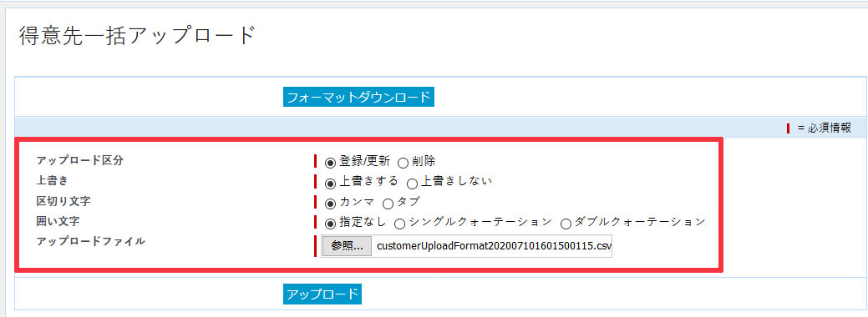868x317 pixels.
Task: Select ダブルクォーテーション enclosing option
Action: coord(566,224)
